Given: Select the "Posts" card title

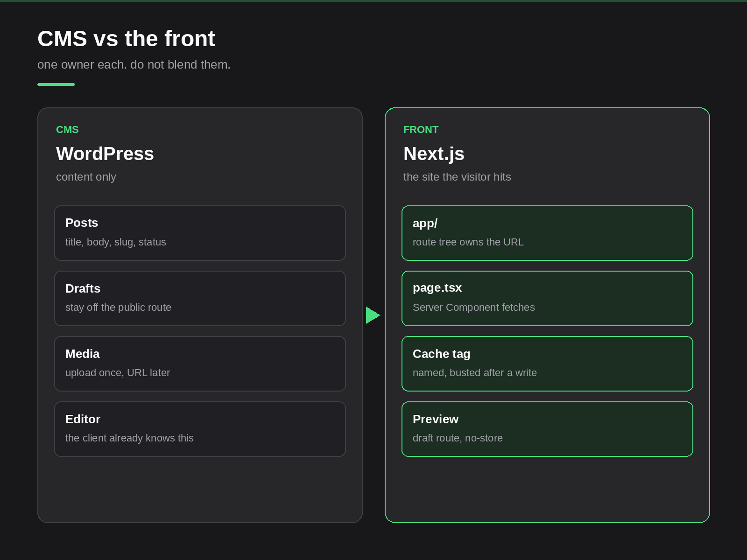Looking at the screenshot, I should click(x=82, y=223).
